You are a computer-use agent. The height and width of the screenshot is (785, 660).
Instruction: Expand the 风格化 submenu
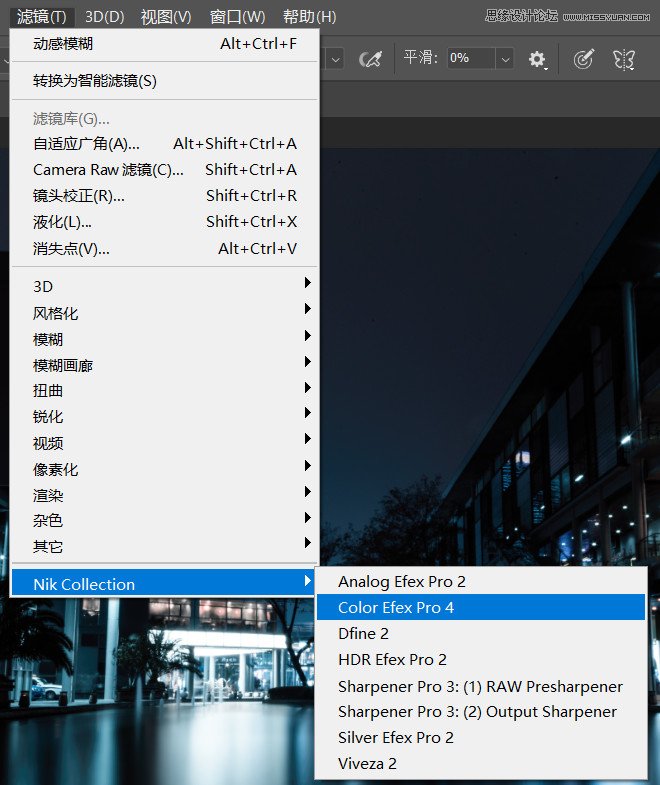[165, 313]
